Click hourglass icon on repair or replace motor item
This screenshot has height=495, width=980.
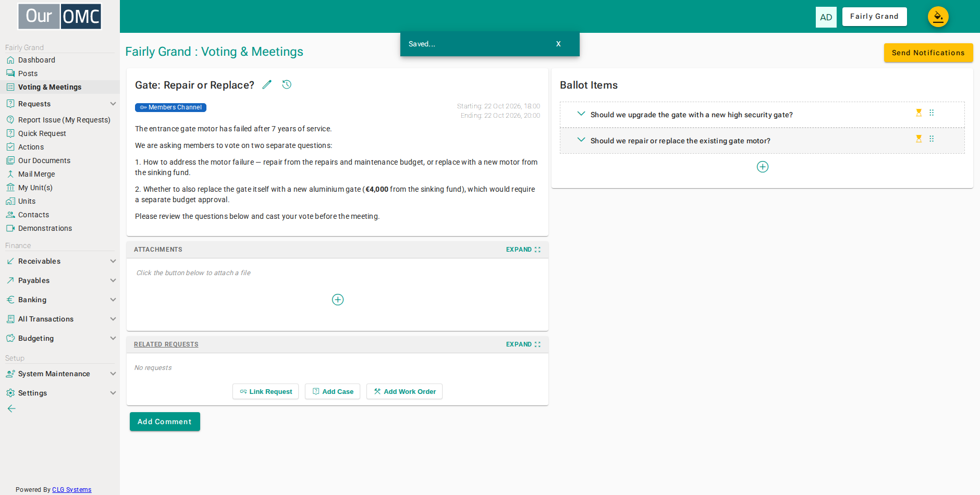(x=919, y=139)
